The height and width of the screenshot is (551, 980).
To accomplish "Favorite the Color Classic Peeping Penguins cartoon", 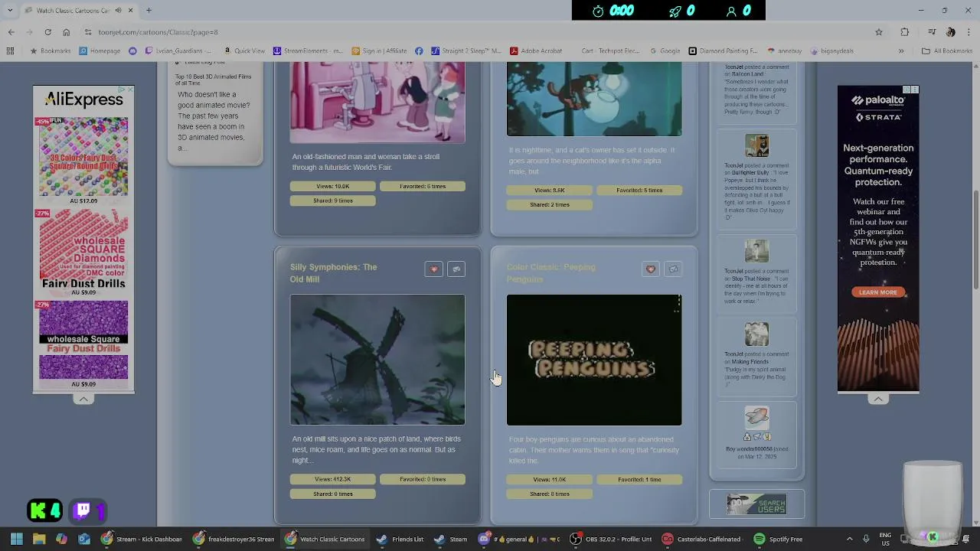I will (650, 269).
